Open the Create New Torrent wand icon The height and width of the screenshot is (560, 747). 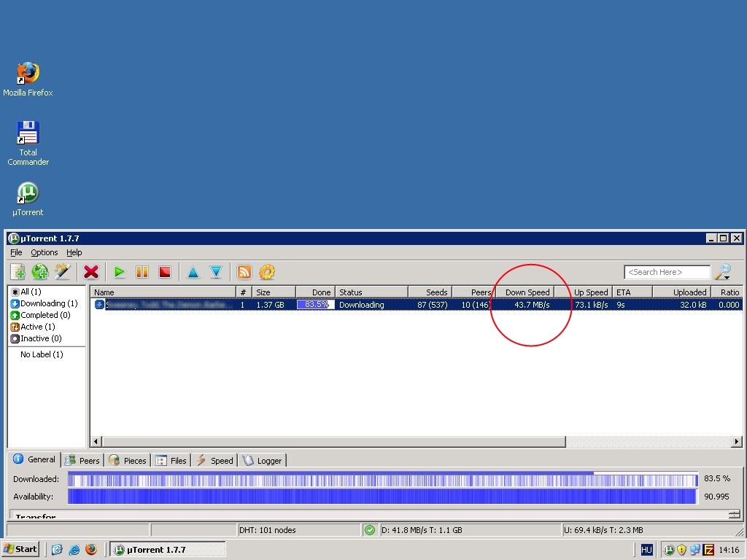click(63, 272)
